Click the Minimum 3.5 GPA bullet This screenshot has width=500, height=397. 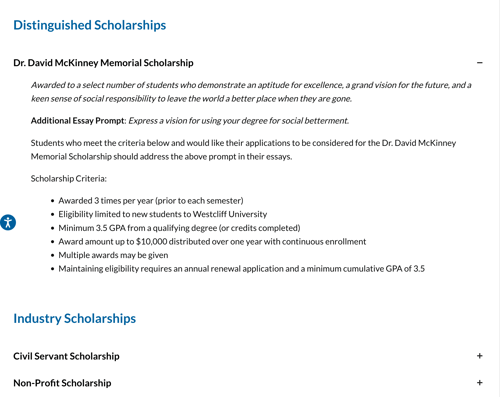[x=179, y=228]
